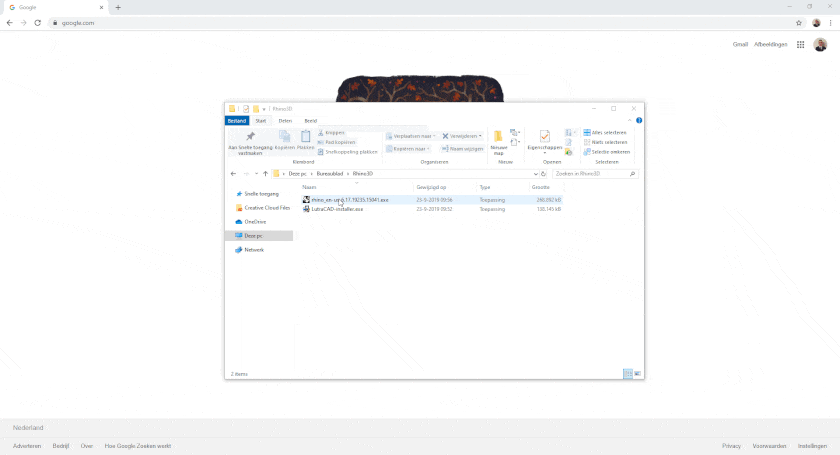The image size is (840, 455).
Task: Click Explorer title bar properties quick icon
Action: coord(246,109)
